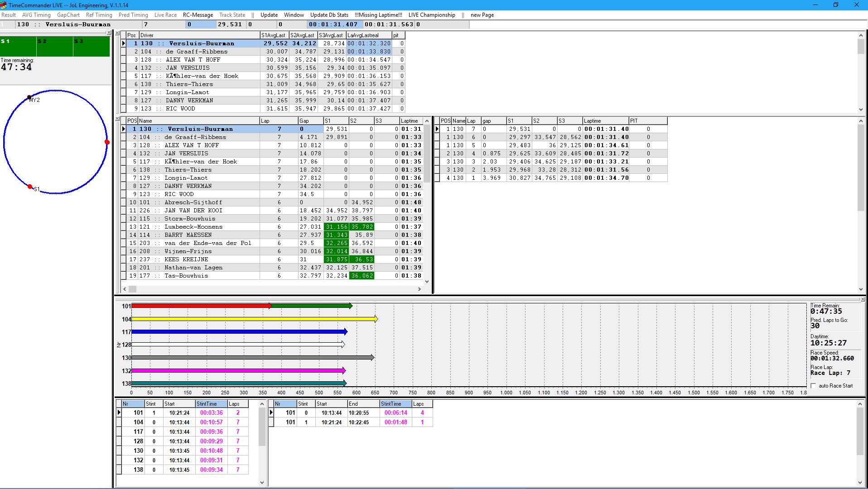This screenshot has height=489, width=868.
Task: Click the red-green bar for car 101
Action: tap(242, 306)
